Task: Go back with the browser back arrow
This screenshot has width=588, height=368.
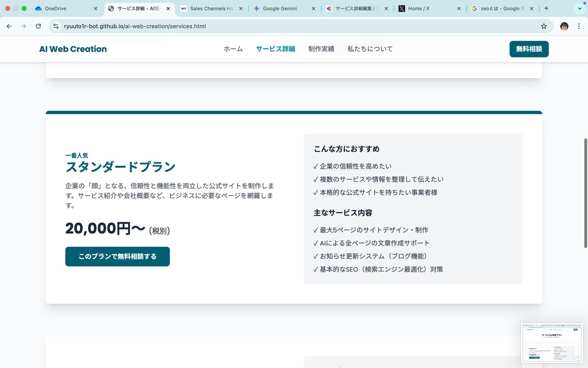Action: coord(9,26)
